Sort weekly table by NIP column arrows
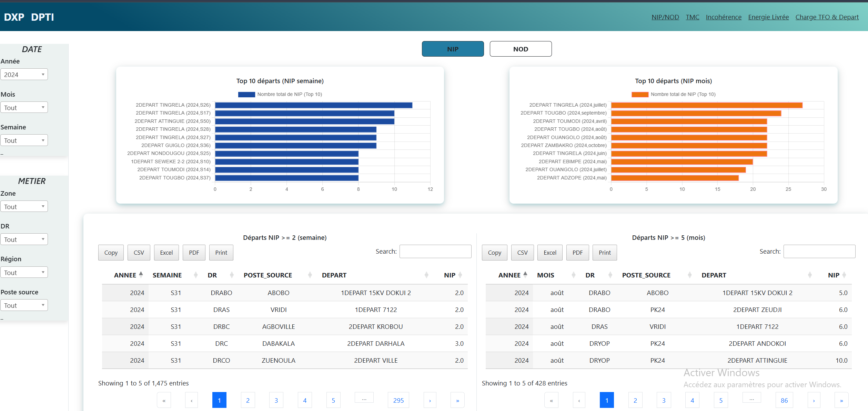The width and height of the screenshot is (868, 411). (460, 275)
